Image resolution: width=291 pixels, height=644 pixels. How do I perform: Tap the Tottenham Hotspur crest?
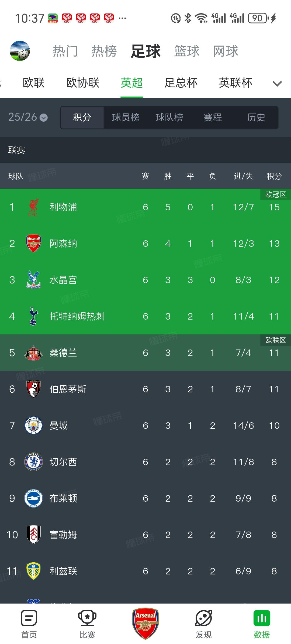pos(33,316)
